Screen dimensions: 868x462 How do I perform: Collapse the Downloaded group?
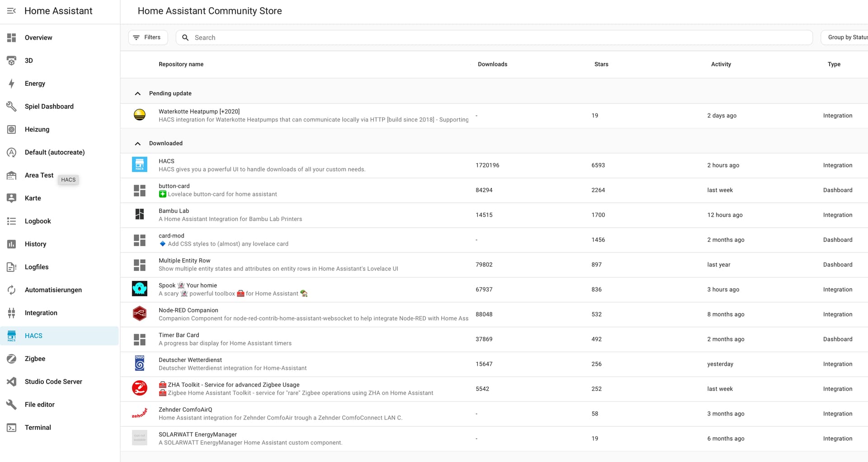138,143
